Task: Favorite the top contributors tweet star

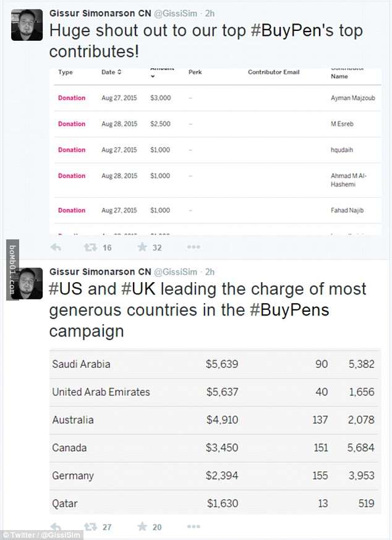Action: [x=142, y=247]
